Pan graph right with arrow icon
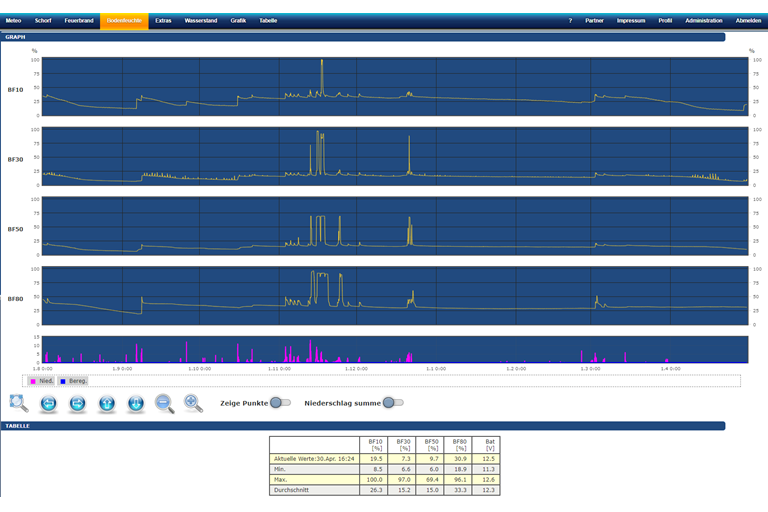This screenshot has width=768, height=512. point(77,403)
